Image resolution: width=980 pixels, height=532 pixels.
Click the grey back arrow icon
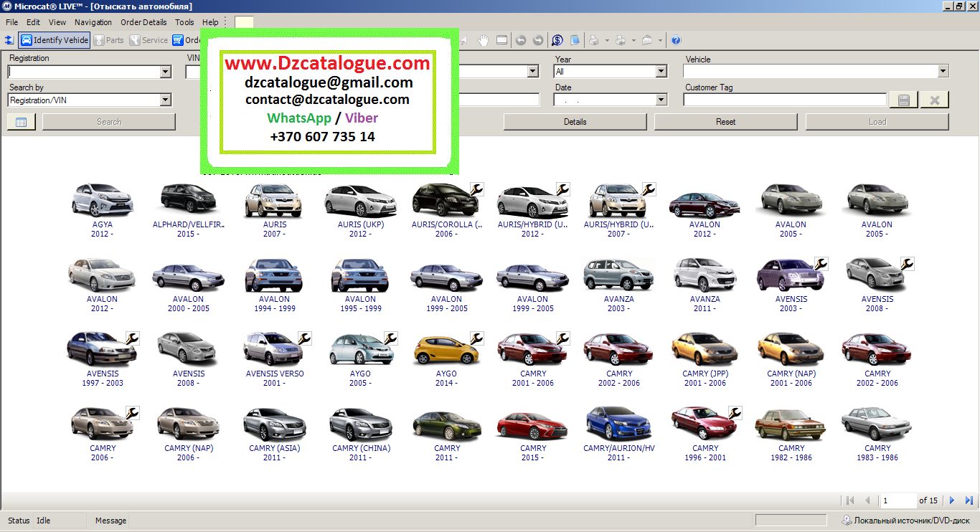click(521, 40)
